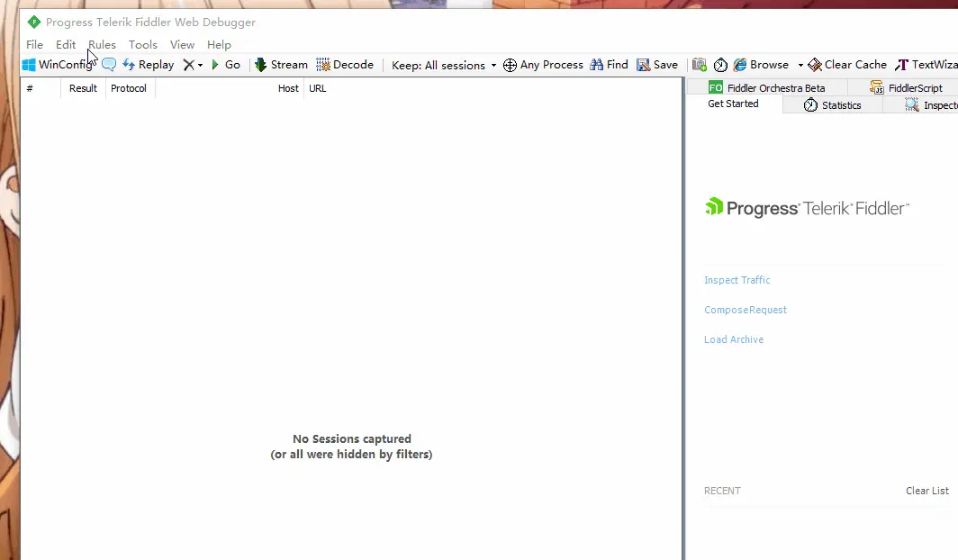Viewport: 958px width, 560px height.
Task: Click the Clear Cache button
Action: click(846, 65)
